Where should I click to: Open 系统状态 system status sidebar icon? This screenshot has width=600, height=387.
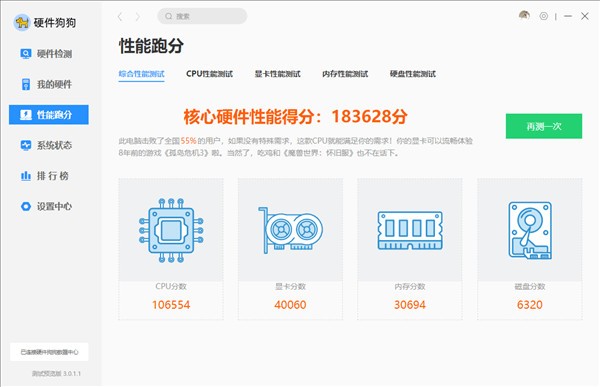click(x=26, y=145)
